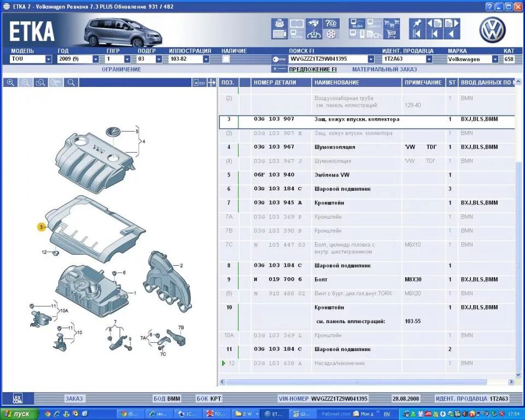525x420 pixels.
Task: Select ПРЕДЛОЖЕНИЕ FI tab
Action: point(313,69)
